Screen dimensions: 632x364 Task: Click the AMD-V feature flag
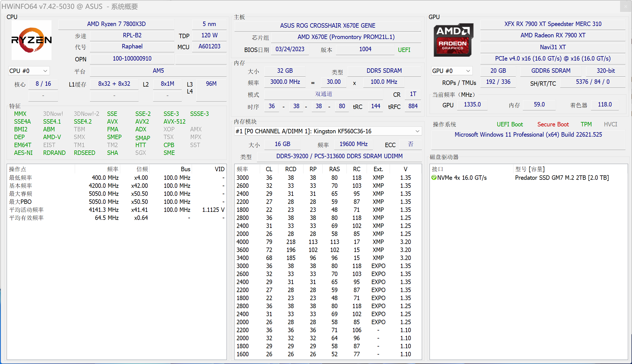point(52,137)
